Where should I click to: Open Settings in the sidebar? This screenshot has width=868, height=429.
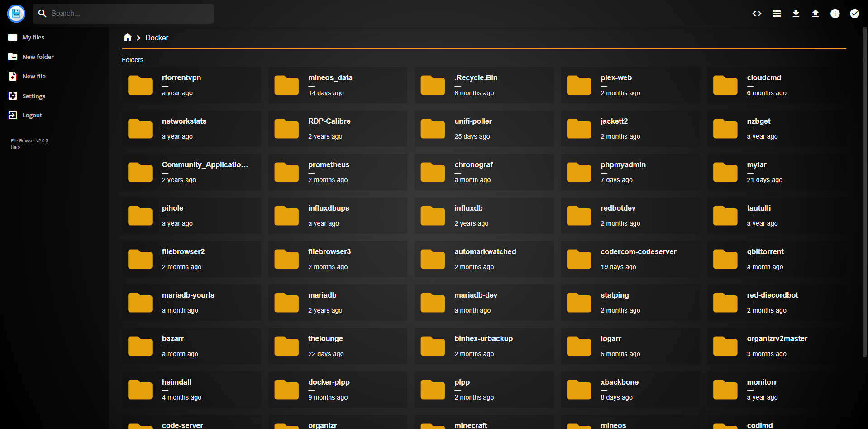tap(33, 96)
